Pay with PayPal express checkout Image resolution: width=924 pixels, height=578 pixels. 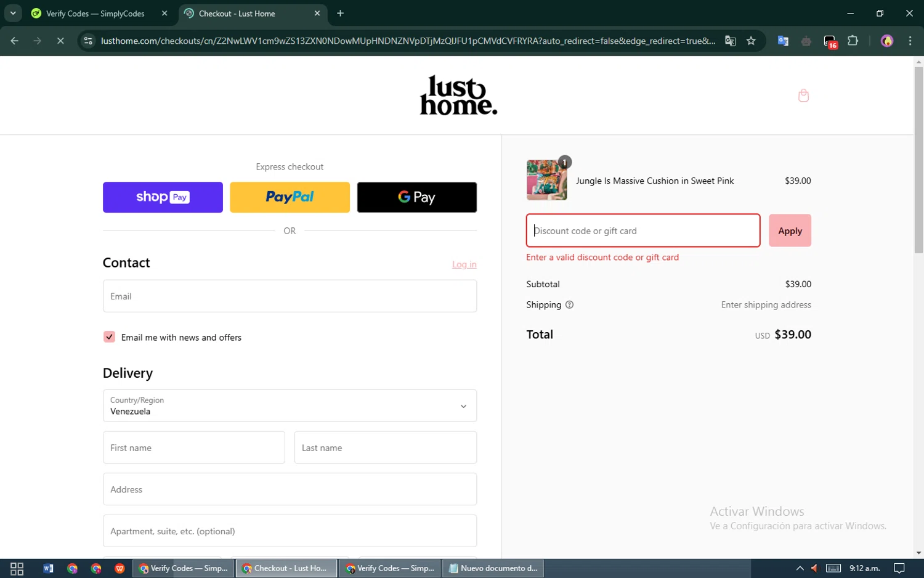click(290, 197)
